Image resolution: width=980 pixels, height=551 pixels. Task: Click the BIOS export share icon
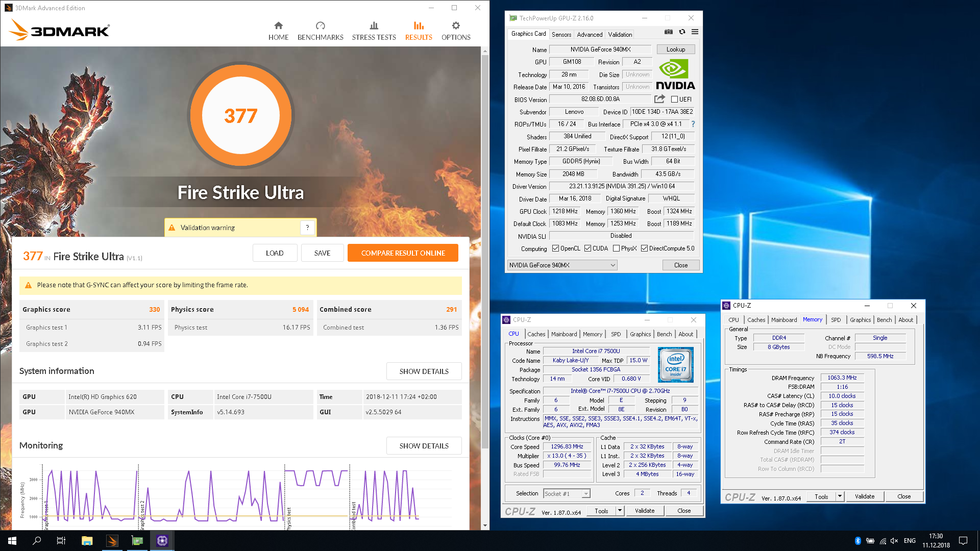click(659, 99)
